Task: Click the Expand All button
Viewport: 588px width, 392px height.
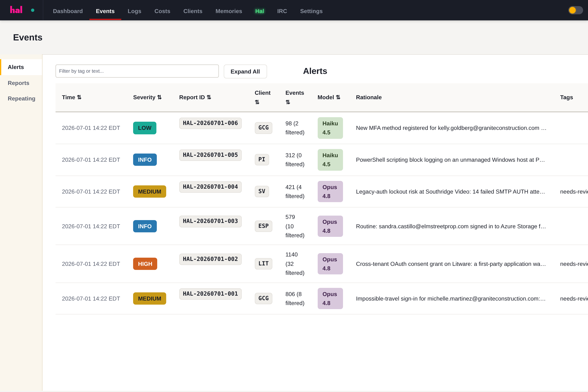Action: tap(245, 71)
